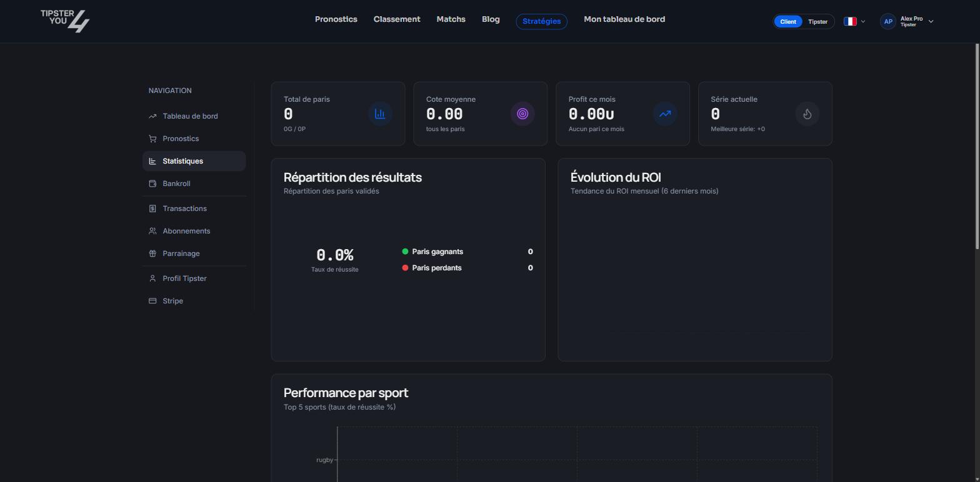Open Pronostics in top navigation
The height and width of the screenshot is (482, 980).
336,19
